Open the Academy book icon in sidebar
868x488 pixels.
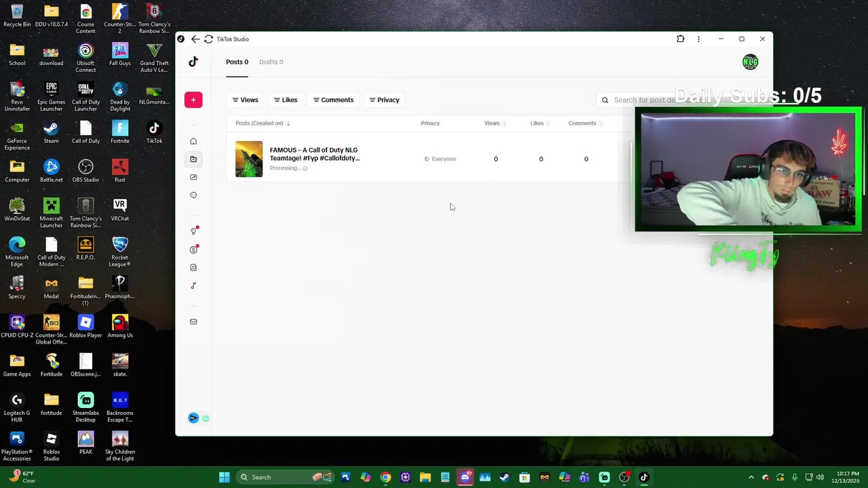pos(193,268)
